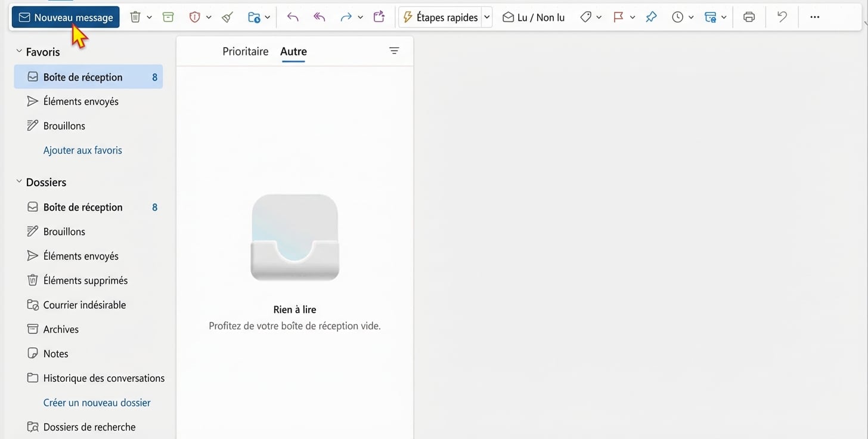Click the Créer un nouveau dossier link
The image size is (868, 439).
[97, 403]
